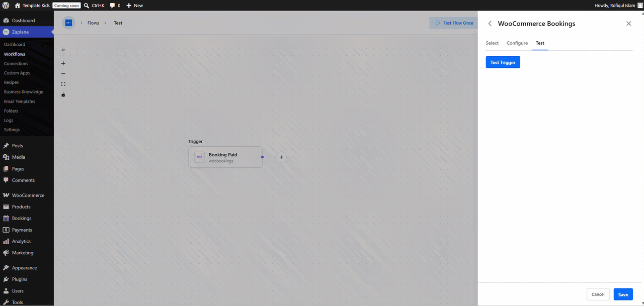Click the Save button
644x306 pixels.
coord(623,294)
